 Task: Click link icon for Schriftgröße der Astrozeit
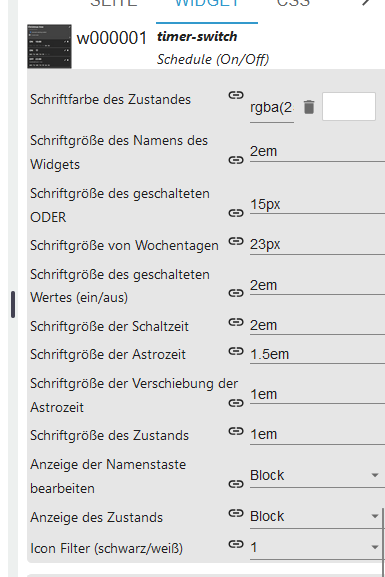point(236,351)
